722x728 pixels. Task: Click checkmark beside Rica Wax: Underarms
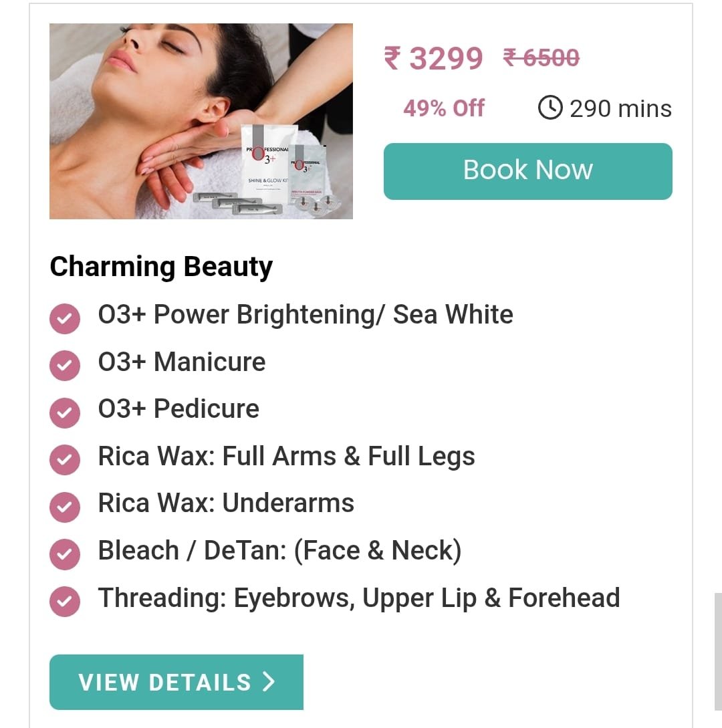click(x=65, y=507)
